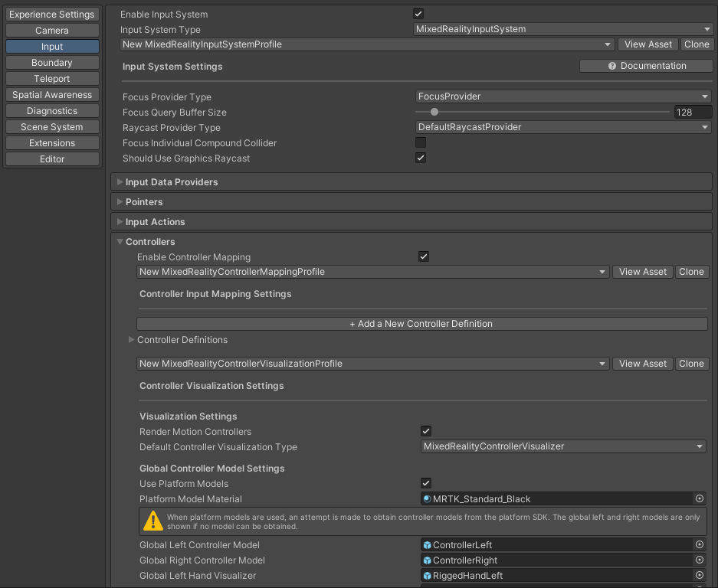Click the Focus Query Buffer Size value field

tap(692, 112)
